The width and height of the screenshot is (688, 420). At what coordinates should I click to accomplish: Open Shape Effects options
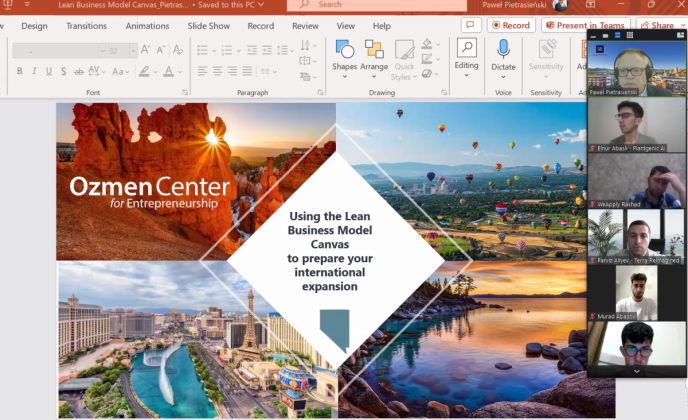[x=427, y=73]
